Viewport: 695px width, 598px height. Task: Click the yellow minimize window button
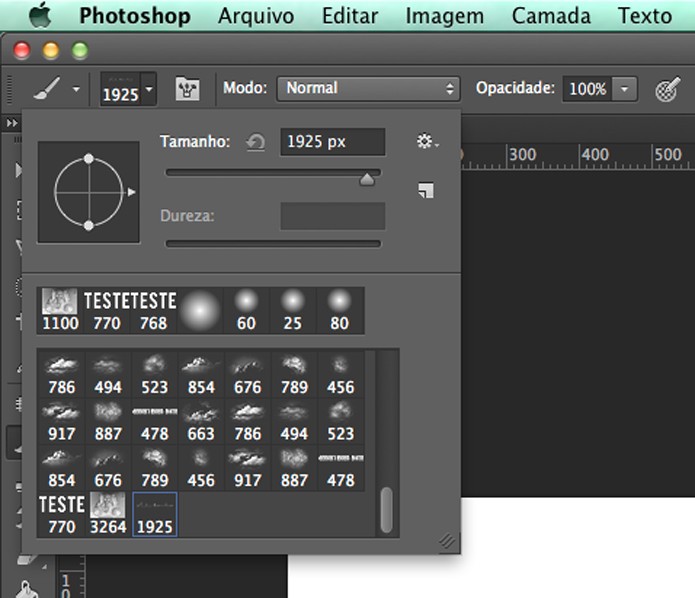[51, 50]
